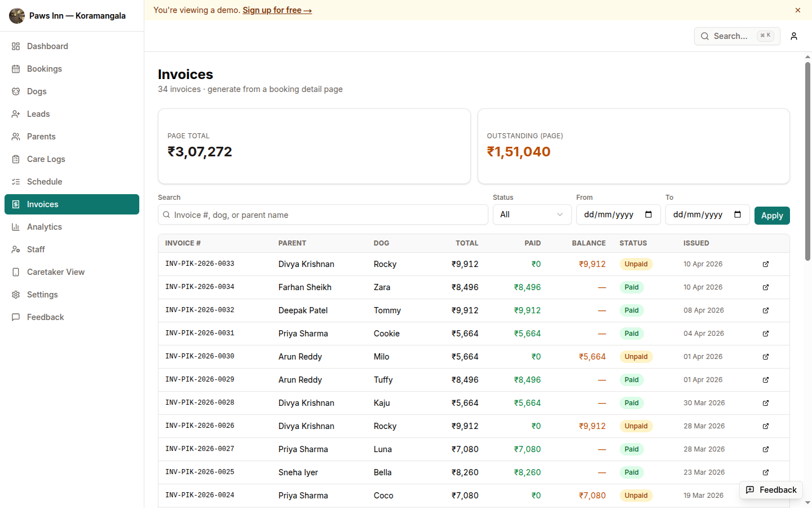Click the Settings gear icon

[x=16, y=294]
